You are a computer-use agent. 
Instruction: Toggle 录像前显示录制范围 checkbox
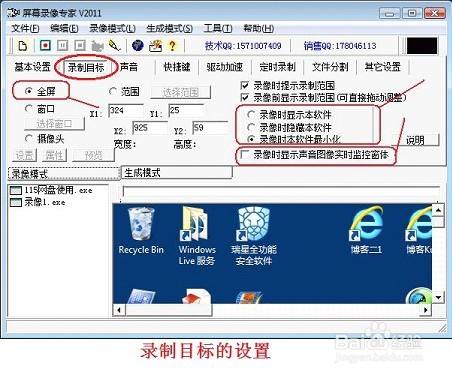click(245, 98)
